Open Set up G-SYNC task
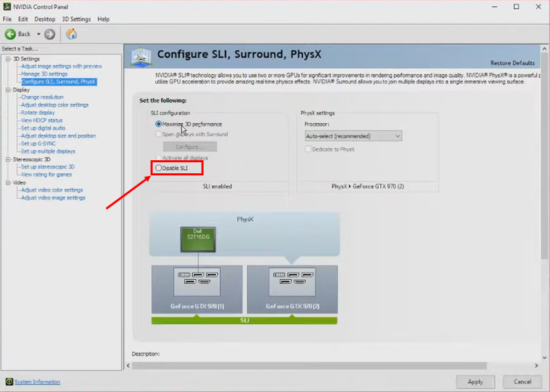 [38, 144]
